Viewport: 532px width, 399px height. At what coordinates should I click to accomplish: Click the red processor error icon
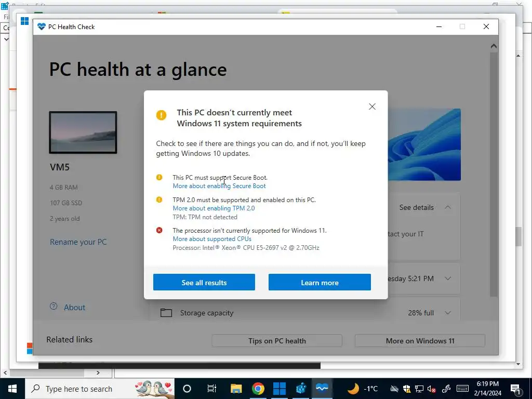tap(159, 230)
